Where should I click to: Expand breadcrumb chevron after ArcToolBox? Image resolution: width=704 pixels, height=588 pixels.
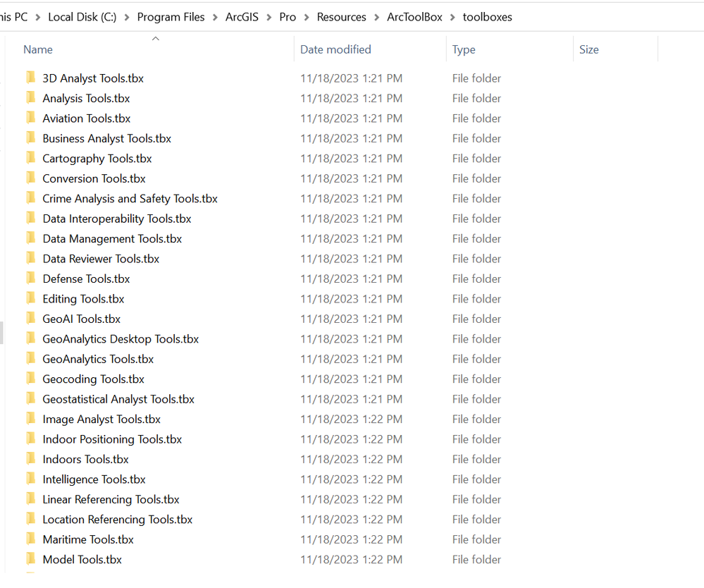click(x=452, y=18)
